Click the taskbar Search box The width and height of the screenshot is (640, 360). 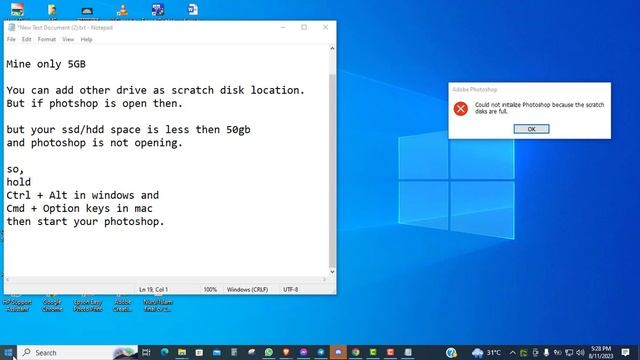(78, 352)
